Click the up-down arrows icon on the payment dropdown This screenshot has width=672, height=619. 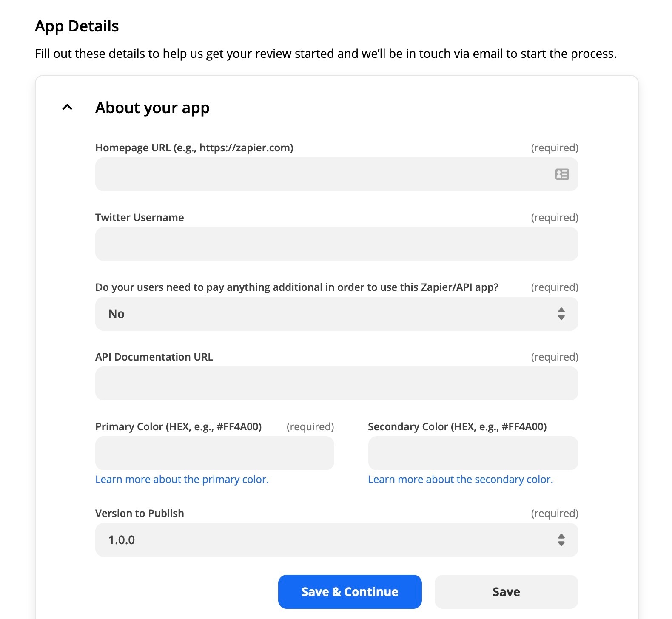pyautogui.click(x=561, y=314)
